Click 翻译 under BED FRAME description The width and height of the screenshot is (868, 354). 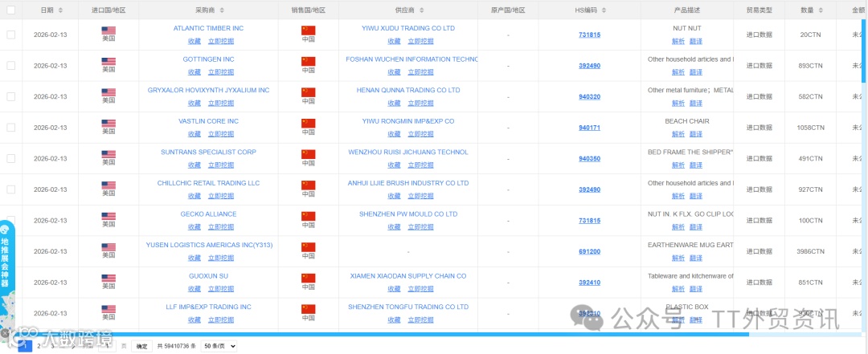click(696, 165)
